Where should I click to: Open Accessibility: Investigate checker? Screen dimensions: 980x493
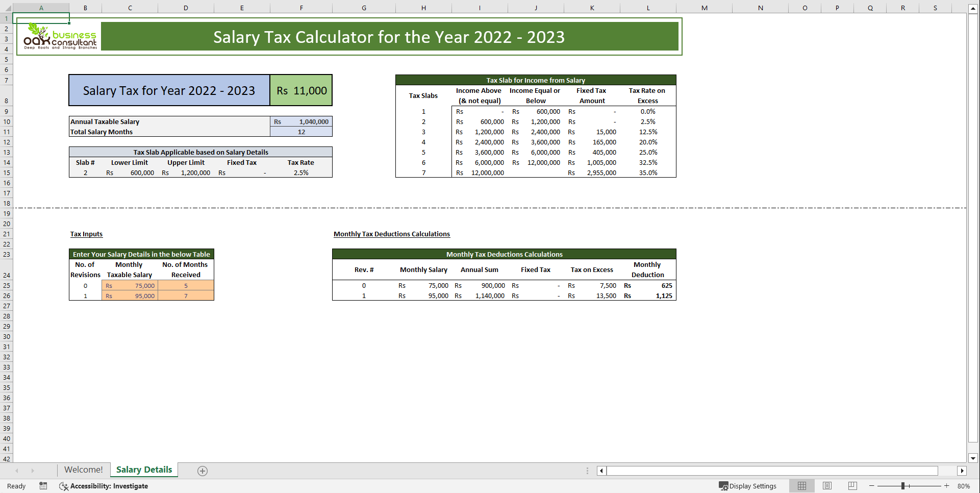(104, 486)
